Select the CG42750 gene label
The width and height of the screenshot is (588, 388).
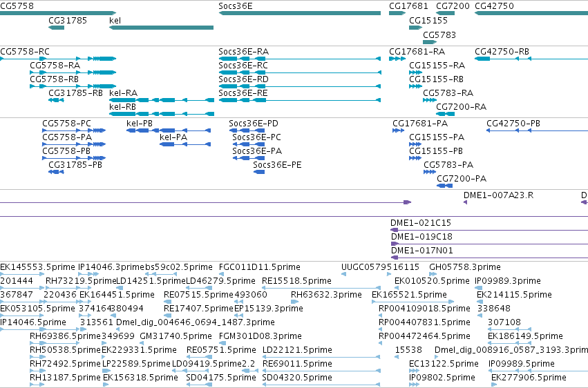pos(494,6)
